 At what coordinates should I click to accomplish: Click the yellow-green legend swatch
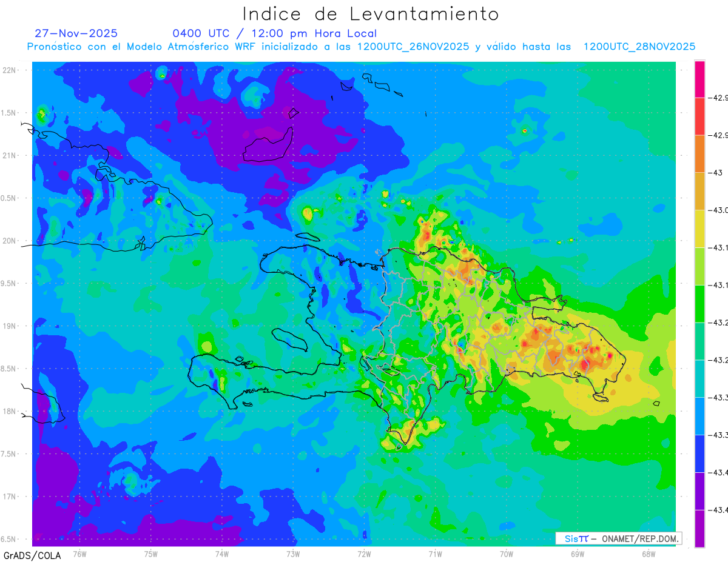tap(699, 266)
